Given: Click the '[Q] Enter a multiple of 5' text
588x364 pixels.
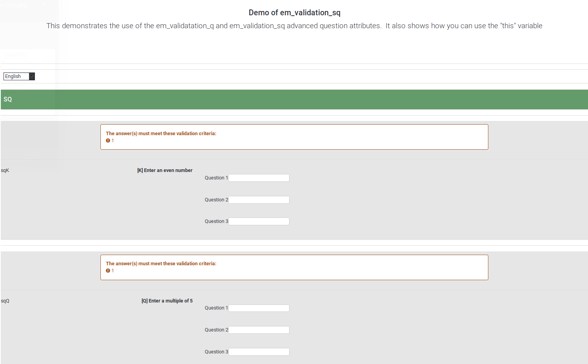Looking at the screenshot, I should [x=167, y=301].
